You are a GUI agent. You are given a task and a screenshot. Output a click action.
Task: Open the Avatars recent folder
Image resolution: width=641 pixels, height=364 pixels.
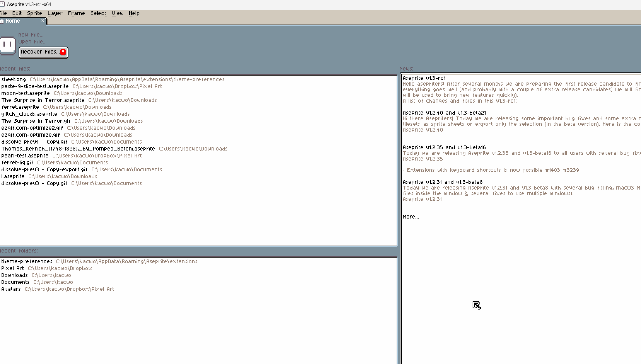coord(11,289)
